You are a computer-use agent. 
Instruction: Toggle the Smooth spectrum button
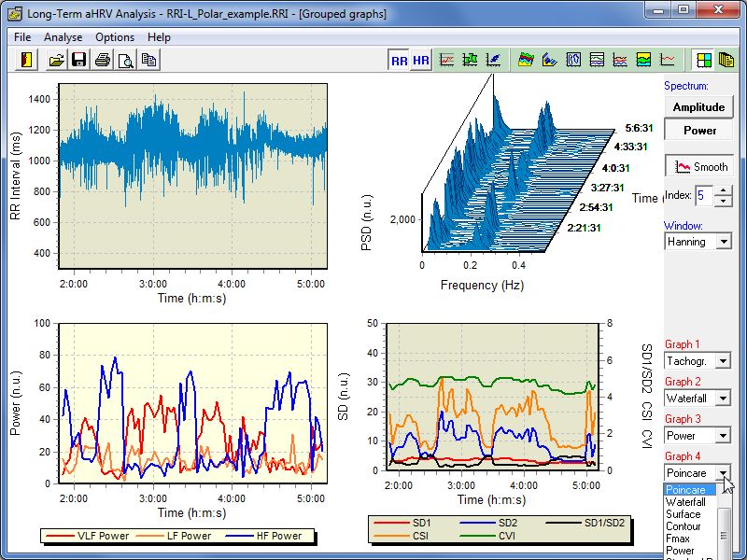[x=699, y=167]
